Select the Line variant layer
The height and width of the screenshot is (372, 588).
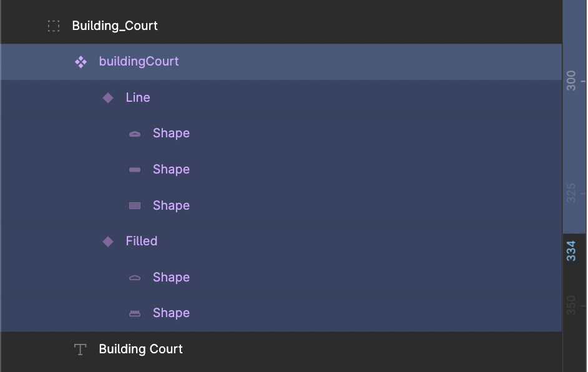point(138,98)
